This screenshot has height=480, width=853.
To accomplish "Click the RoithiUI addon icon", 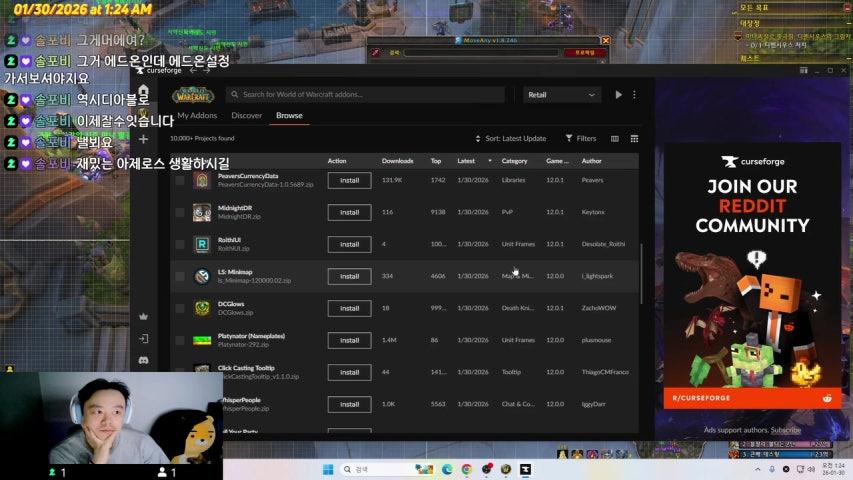I will pos(202,244).
